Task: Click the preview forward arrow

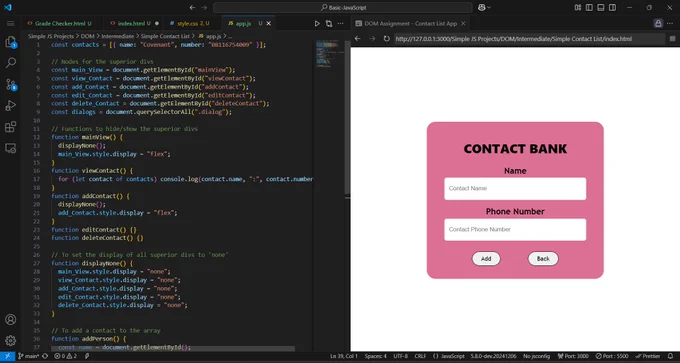Action: (372, 39)
